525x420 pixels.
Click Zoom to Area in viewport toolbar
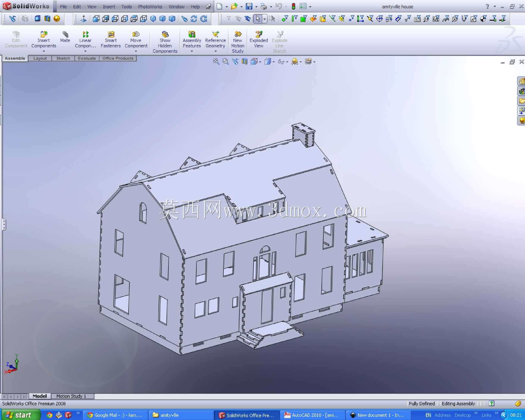tap(226, 62)
